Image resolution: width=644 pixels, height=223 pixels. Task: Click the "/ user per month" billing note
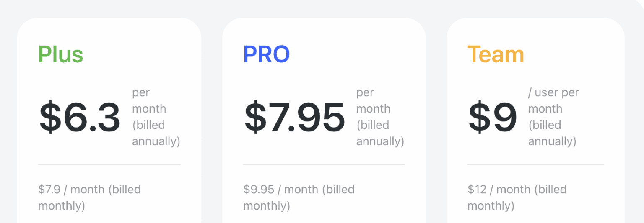click(553, 117)
